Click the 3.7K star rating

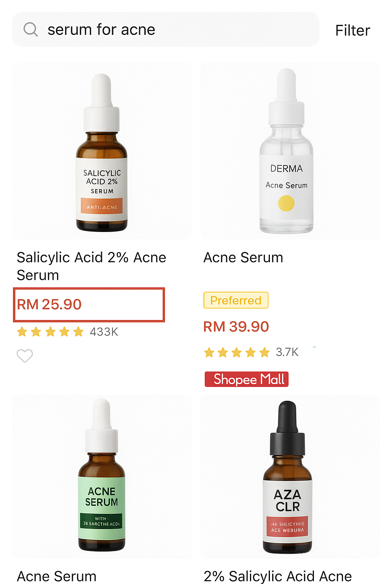click(x=251, y=352)
